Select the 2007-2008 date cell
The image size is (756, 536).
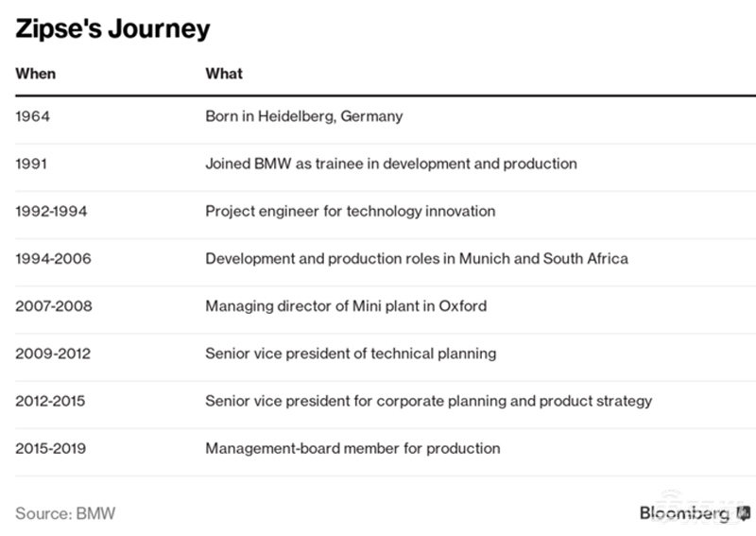point(54,305)
